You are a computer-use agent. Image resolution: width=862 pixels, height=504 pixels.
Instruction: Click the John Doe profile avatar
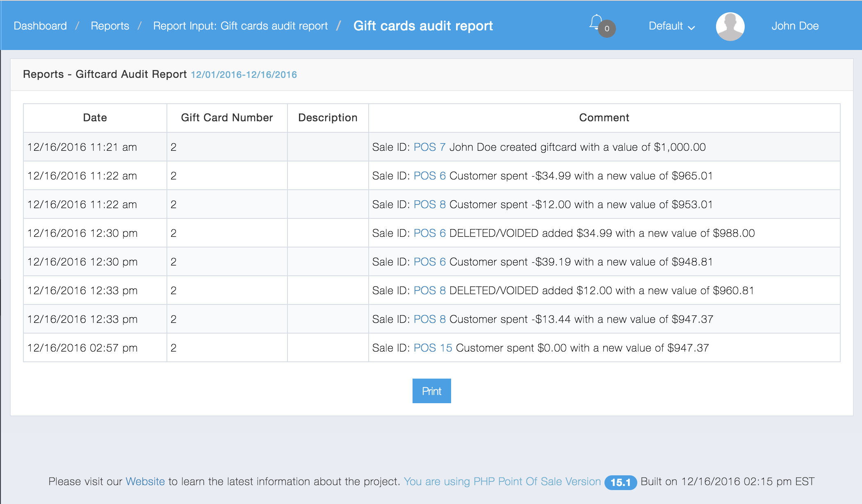(x=730, y=25)
